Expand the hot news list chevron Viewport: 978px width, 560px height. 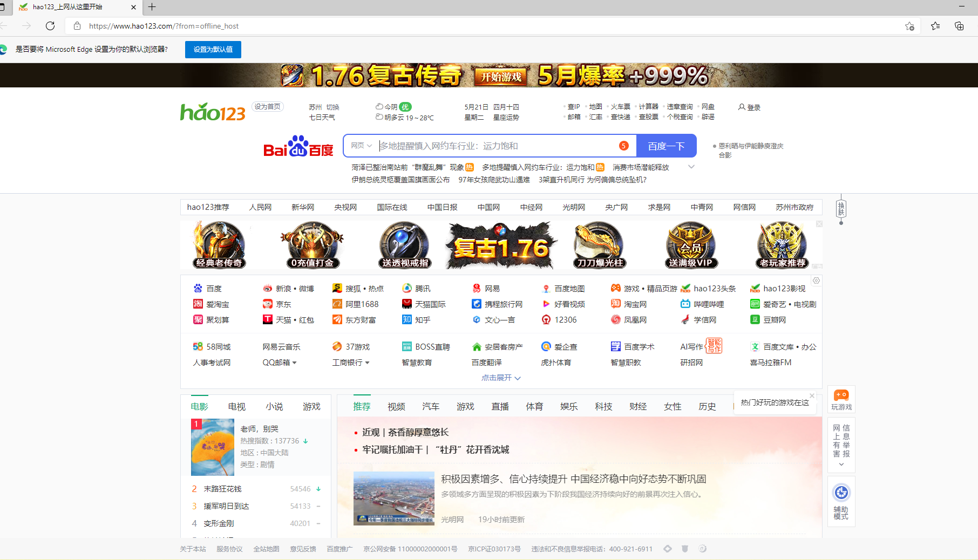pyautogui.click(x=691, y=167)
